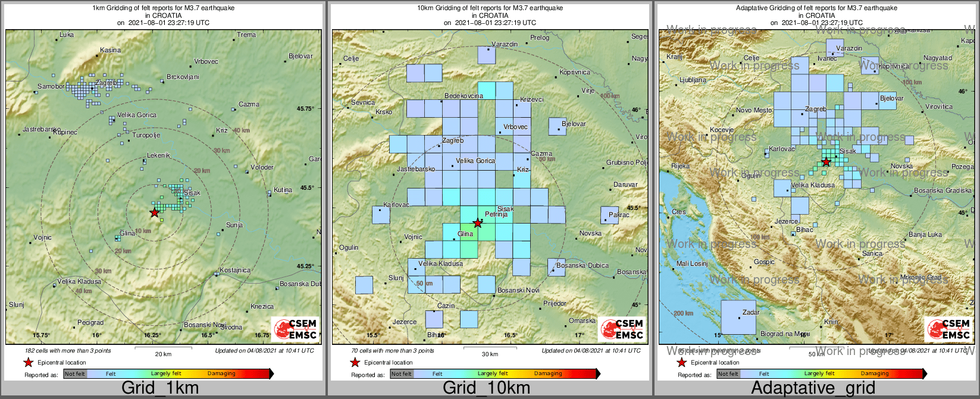
Task: Click the CSEM EMSC logo on the adaptive map
Action: click(948, 329)
